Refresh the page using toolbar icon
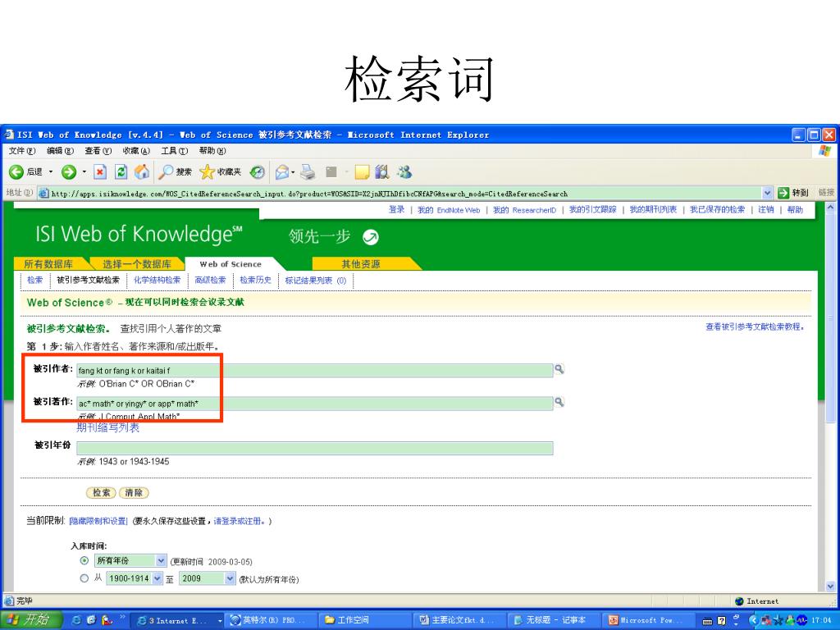The width and height of the screenshot is (840, 630). coord(121,171)
